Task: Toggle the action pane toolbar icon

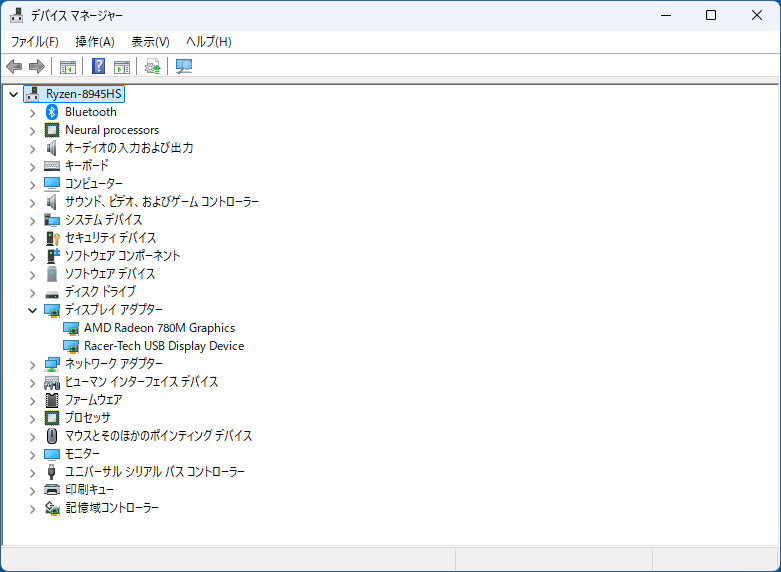Action: tap(122, 67)
